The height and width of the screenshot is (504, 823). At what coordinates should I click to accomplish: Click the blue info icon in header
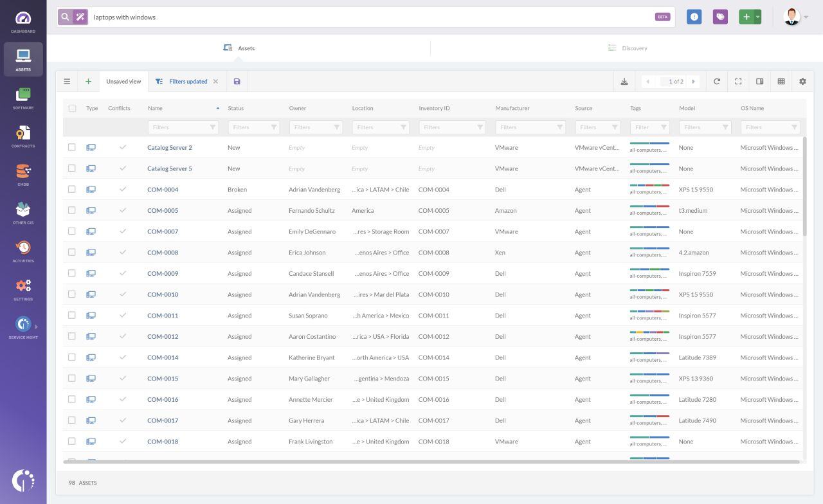(x=694, y=17)
